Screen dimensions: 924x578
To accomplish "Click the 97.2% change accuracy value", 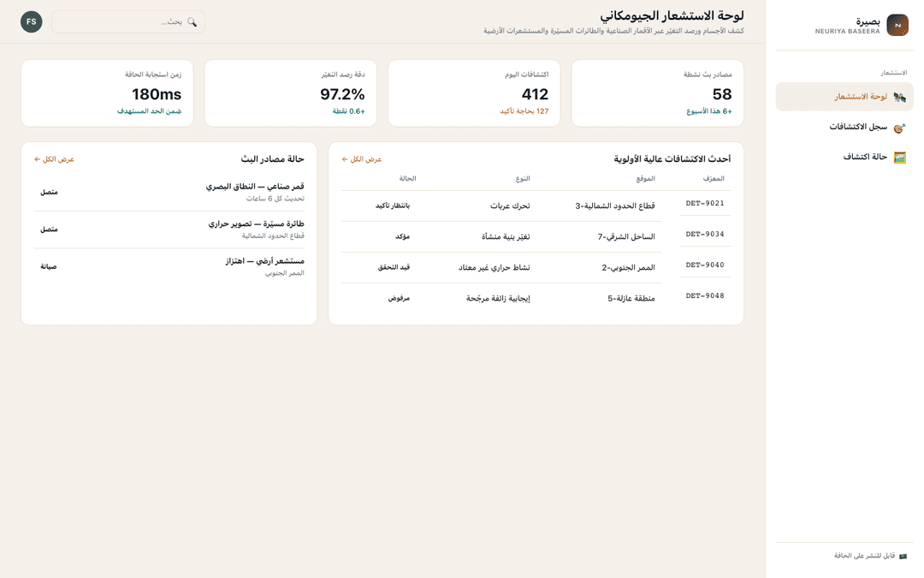I will pos(342,94).
